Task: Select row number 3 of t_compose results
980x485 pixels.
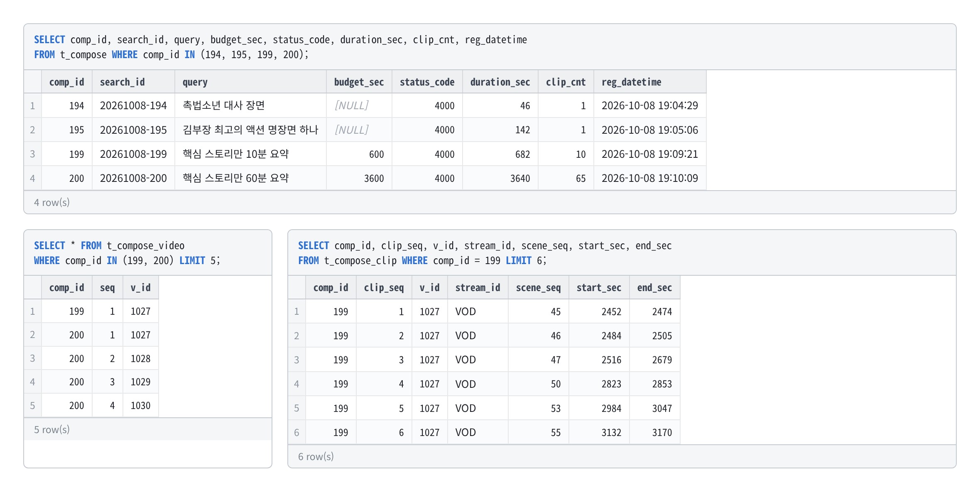Action: (32, 154)
